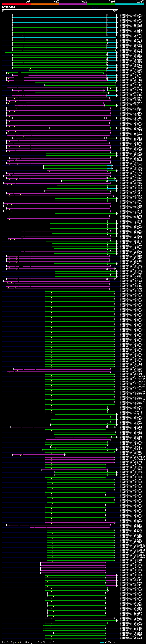Click the green ~80% identity legend segment
Screen dimensions: 146x644
101,4
